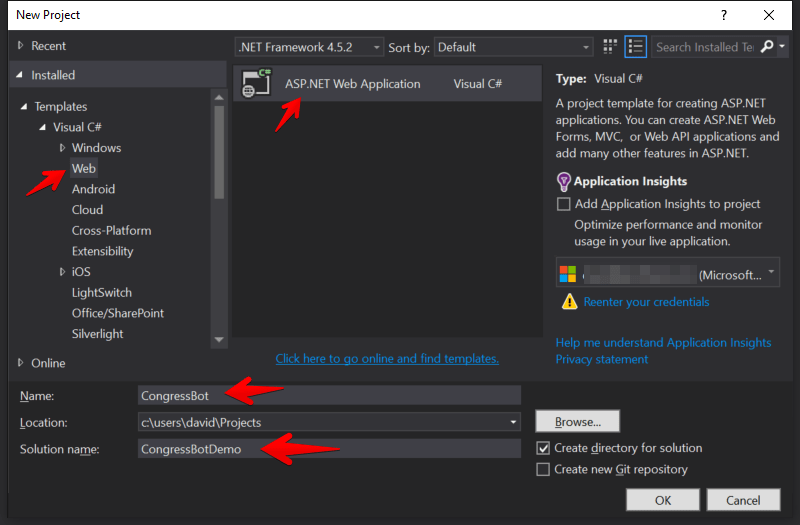The width and height of the screenshot is (800, 525).
Task: Select the Extensibility template category
Action: pos(103,251)
